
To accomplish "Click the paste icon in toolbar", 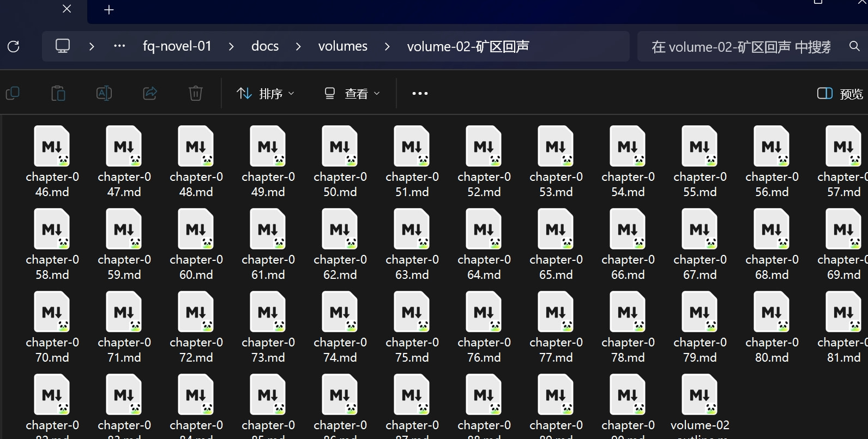I will [x=58, y=94].
